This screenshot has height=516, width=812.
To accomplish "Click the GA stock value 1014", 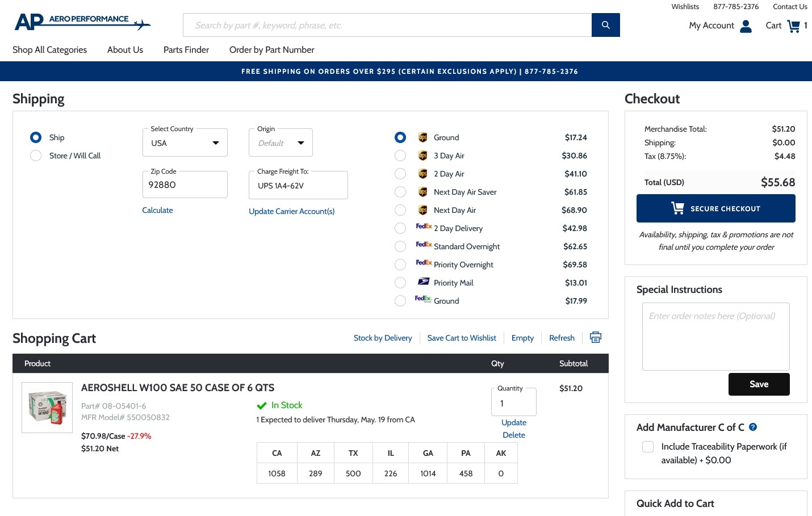I will (428, 473).
